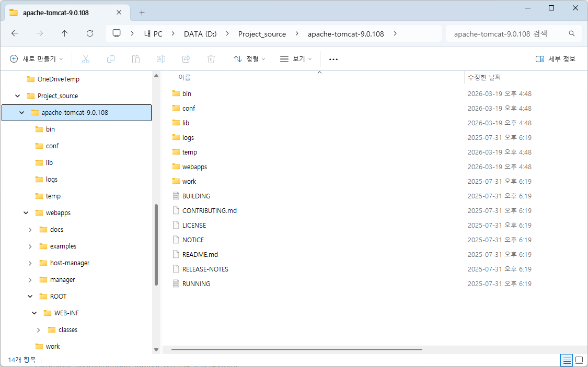Image resolution: width=588 pixels, height=367 pixels.
Task: Click the conf folder icon in file list
Action: pos(176,108)
